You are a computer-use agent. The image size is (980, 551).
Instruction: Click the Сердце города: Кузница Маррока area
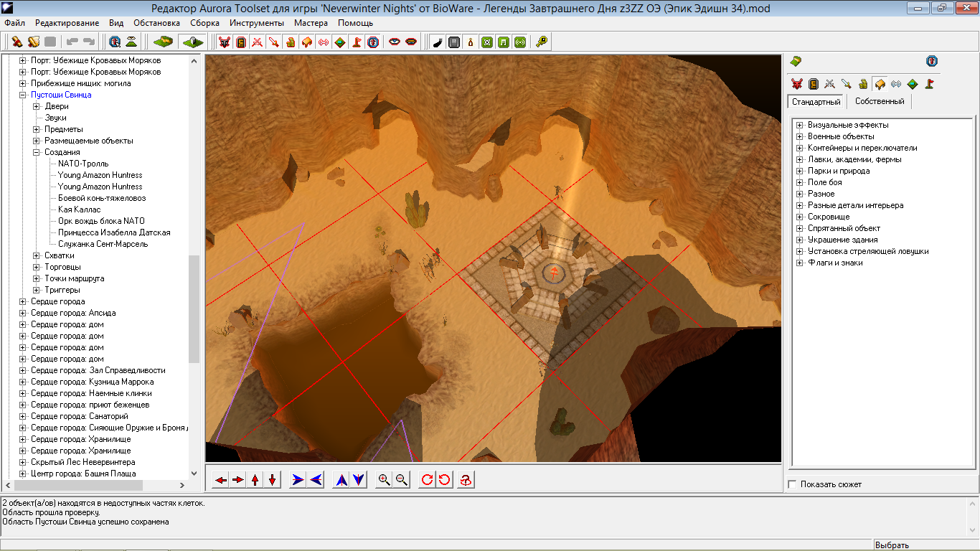[x=91, y=382]
